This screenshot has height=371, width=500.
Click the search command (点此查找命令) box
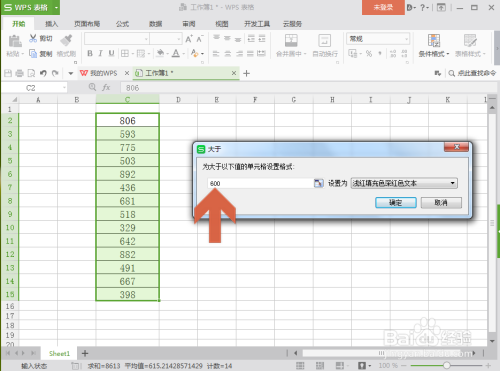pyautogui.click(x=472, y=73)
